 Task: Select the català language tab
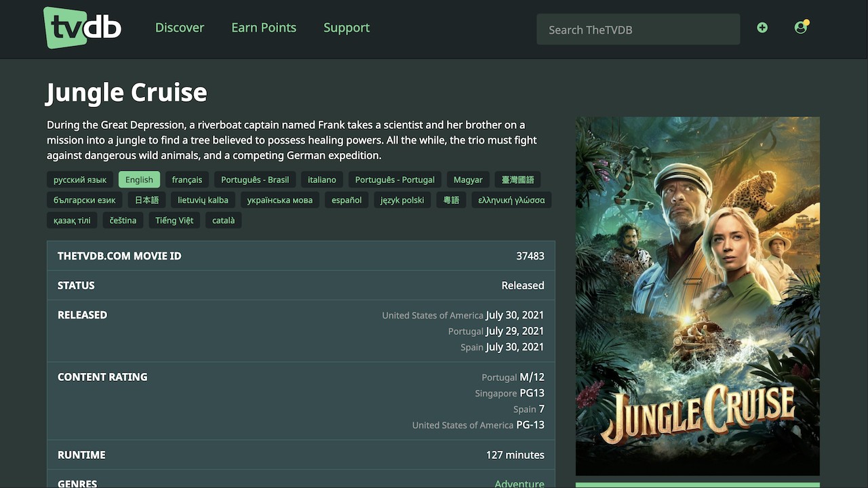click(224, 220)
